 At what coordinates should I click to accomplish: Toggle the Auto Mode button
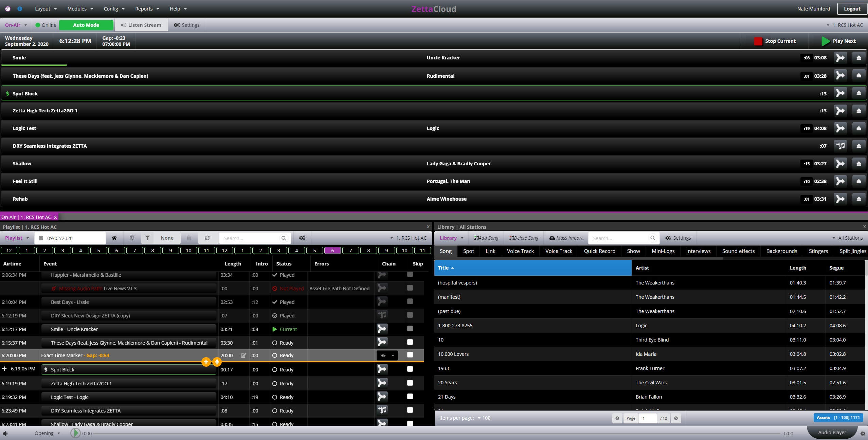click(86, 25)
